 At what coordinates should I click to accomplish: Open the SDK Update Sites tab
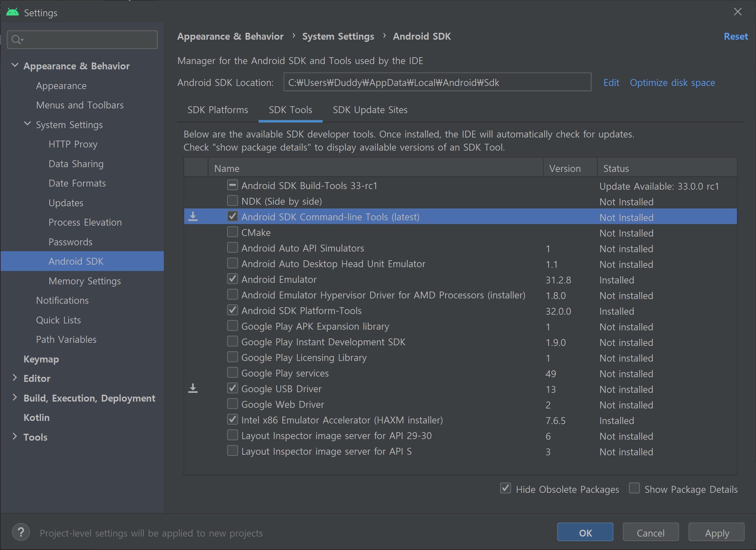click(370, 110)
